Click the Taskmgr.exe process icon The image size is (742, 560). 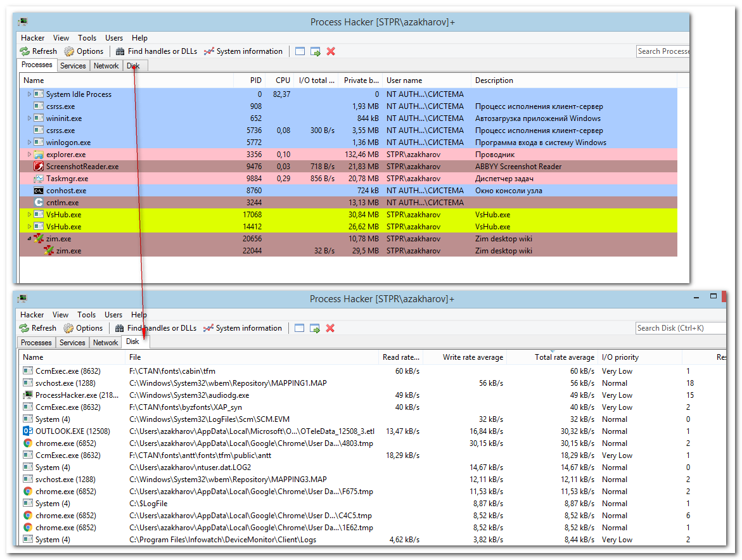pyautogui.click(x=39, y=179)
